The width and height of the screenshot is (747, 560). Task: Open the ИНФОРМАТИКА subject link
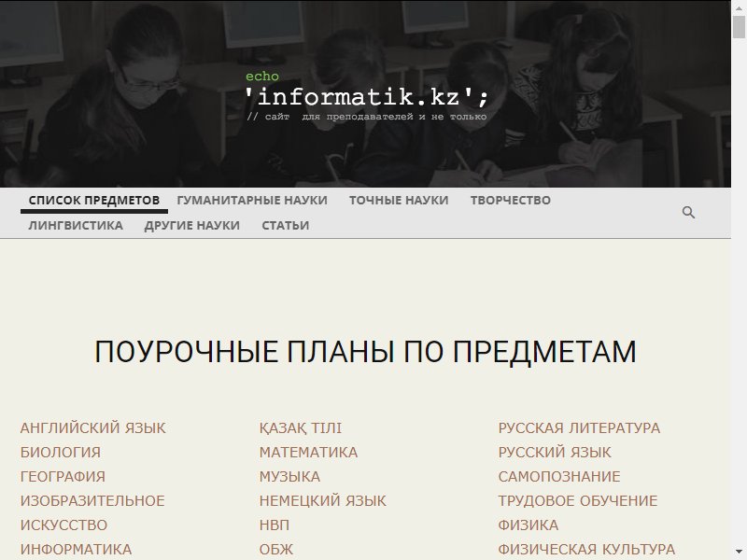pos(76,549)
